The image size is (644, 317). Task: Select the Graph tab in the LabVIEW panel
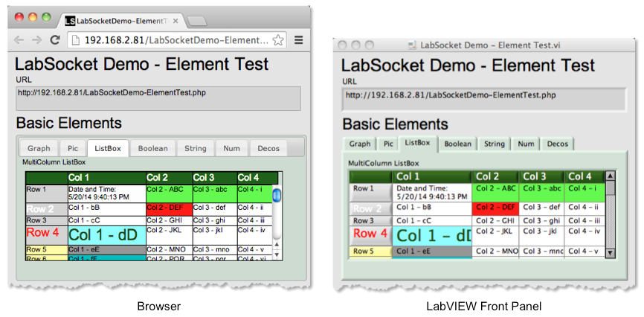click(x=359, y=144)
